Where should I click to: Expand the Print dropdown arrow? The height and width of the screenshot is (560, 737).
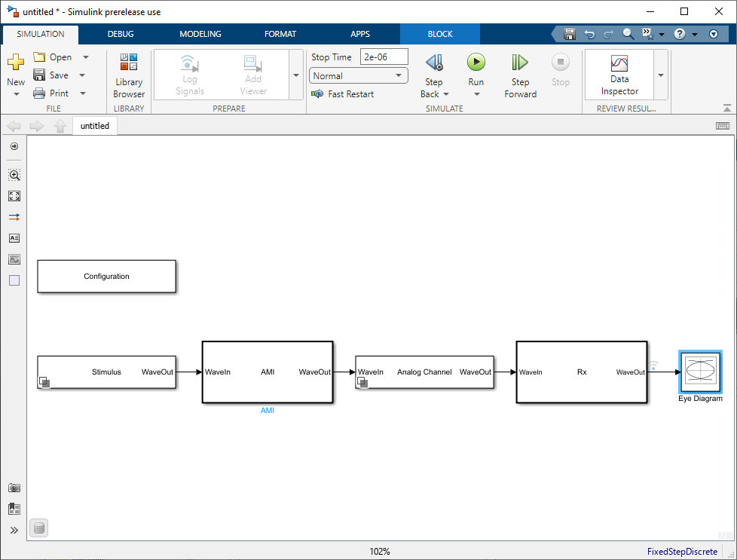point(83,93)
